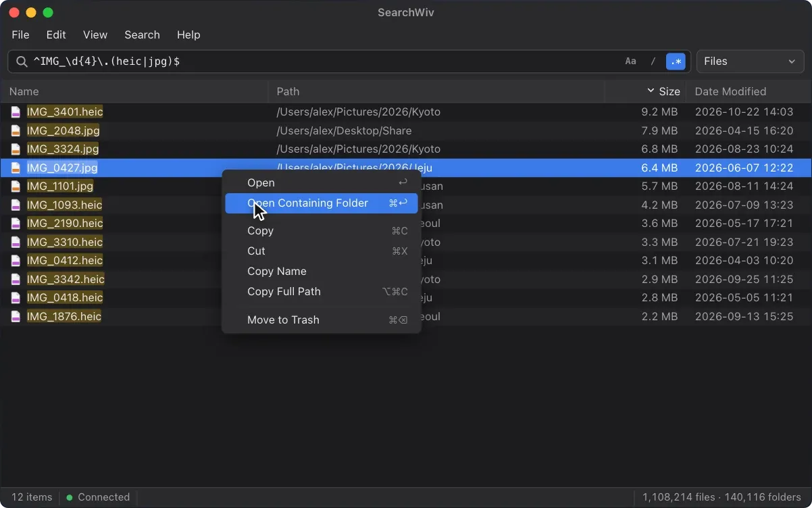Screen dimensions: 812x508
Task: Select Copy in the context menu
Action: (322, 230)
